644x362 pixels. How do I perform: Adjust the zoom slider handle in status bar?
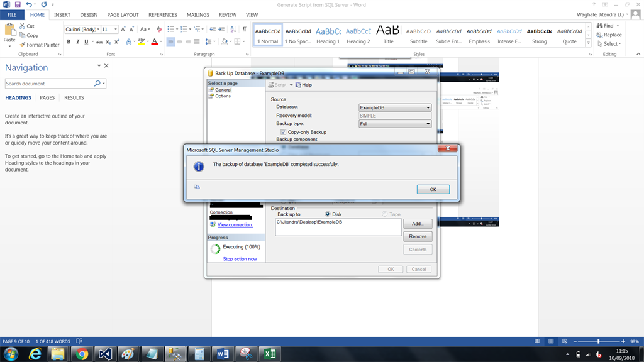pos(599,341)
